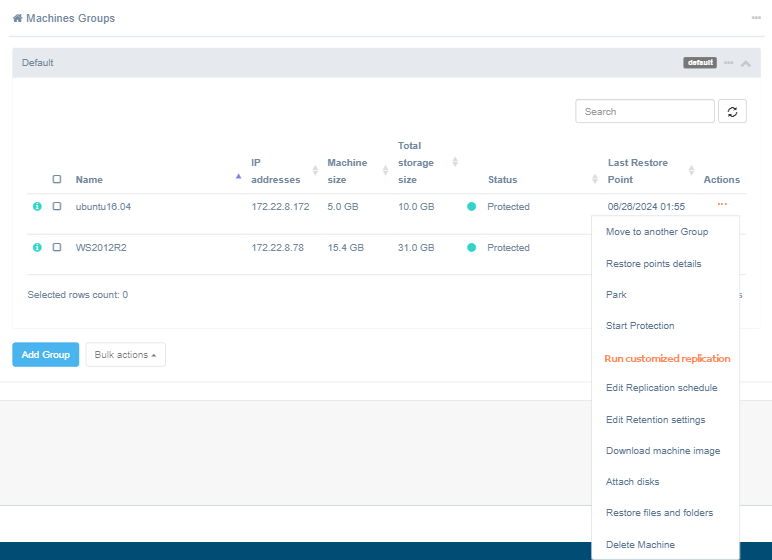This screenshot has width=772, height=560.
Task: Choose Move to another Group
Action: (x=657, y=232)
